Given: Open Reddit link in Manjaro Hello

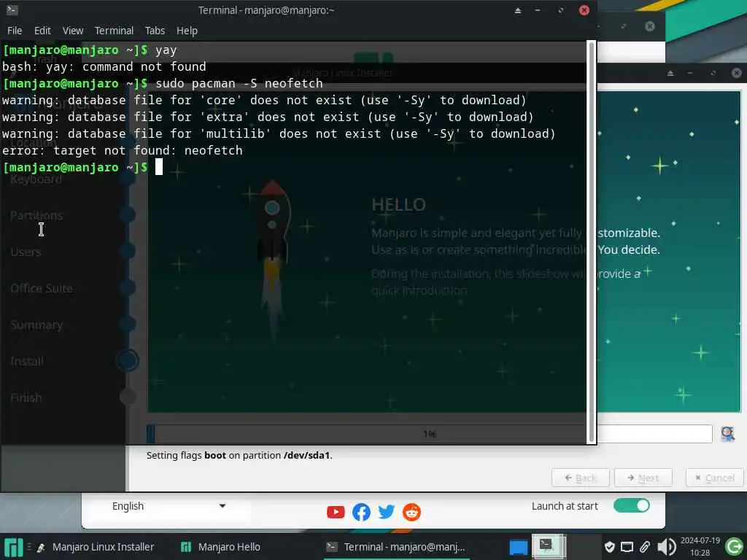Looking at the screenshot, I should coord(411,512).
